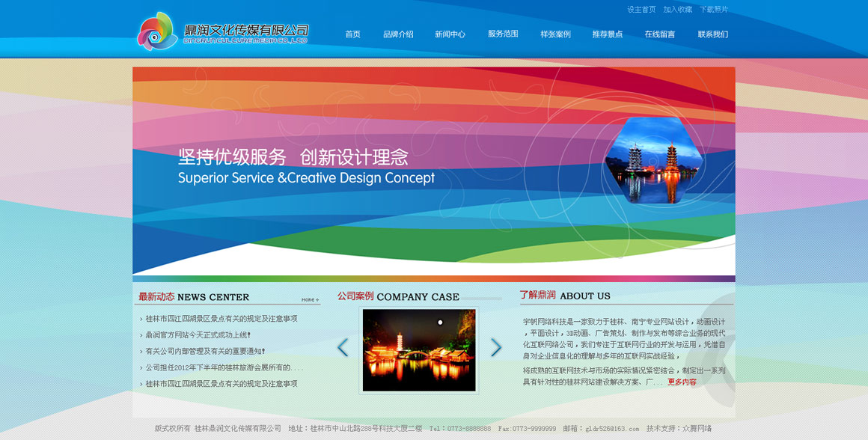868x440 pixels.
Task: Click the right arrow in Company Case carousel
Action: coord(495,347)
